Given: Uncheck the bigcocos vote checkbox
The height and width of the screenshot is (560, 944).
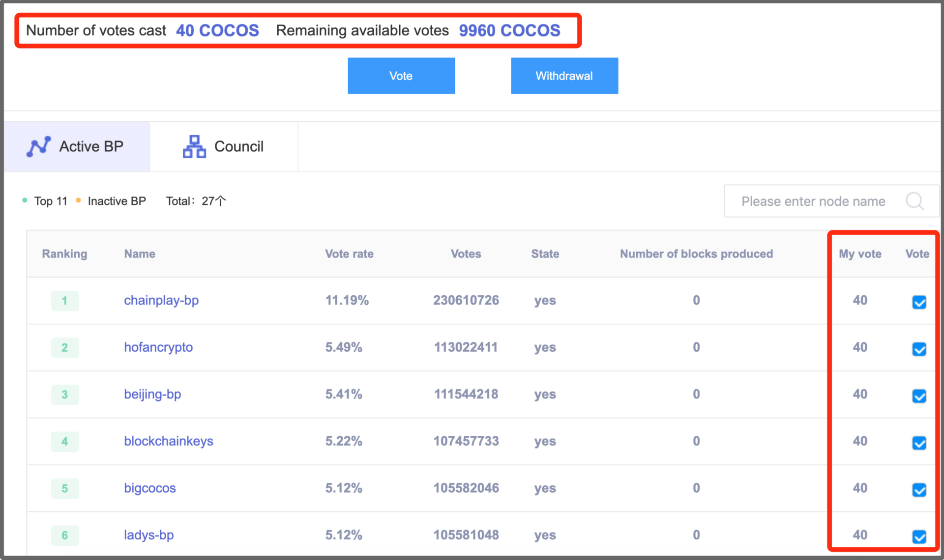Looking at the screenshot, I should point(919,490).
